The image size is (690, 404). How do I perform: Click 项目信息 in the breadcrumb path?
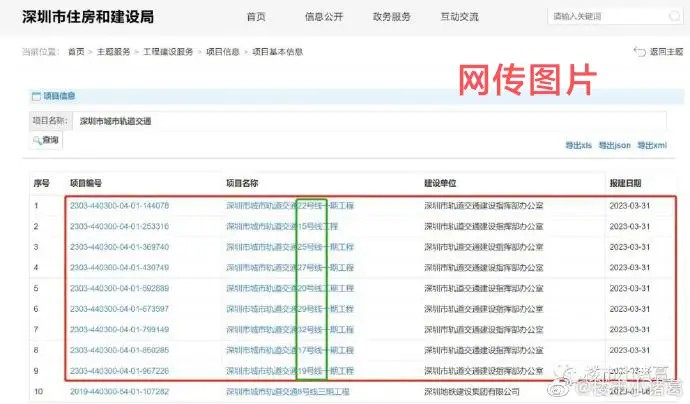[x=222, y=52]
